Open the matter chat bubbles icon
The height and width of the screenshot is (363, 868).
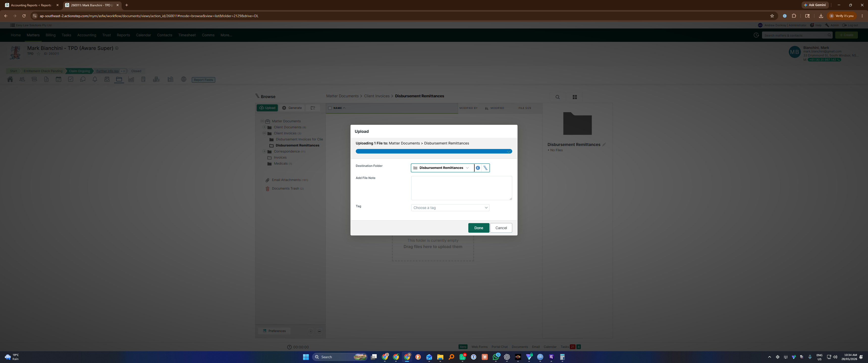(x=83, y=79)
